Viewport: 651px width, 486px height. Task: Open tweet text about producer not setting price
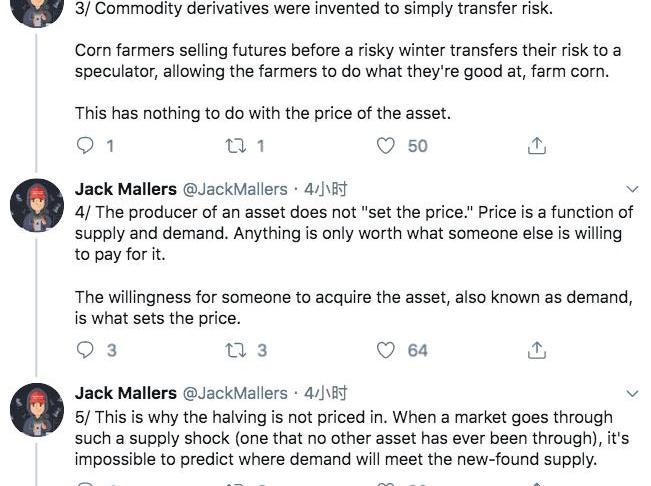[x=350, y=233]
